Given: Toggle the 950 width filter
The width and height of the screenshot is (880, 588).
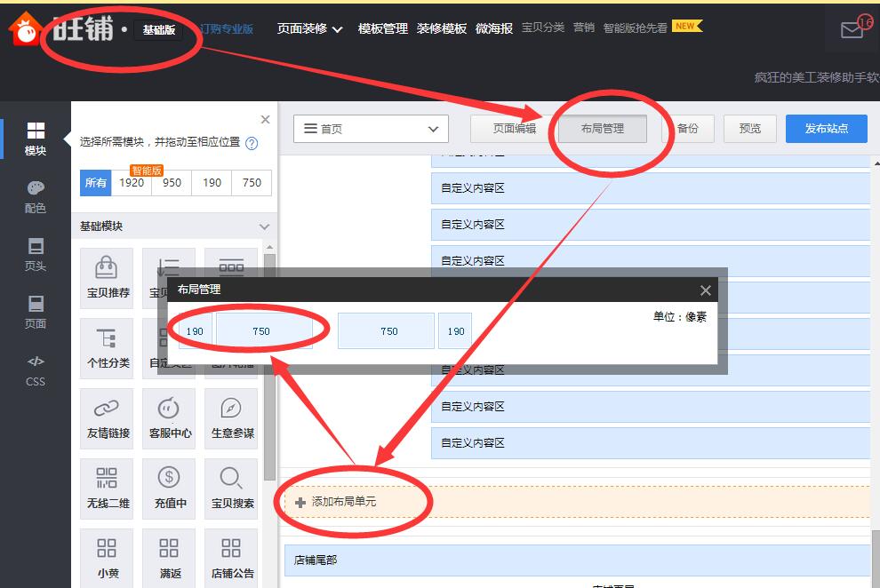Looking at the screenshot, I should (x=172, y=183).
